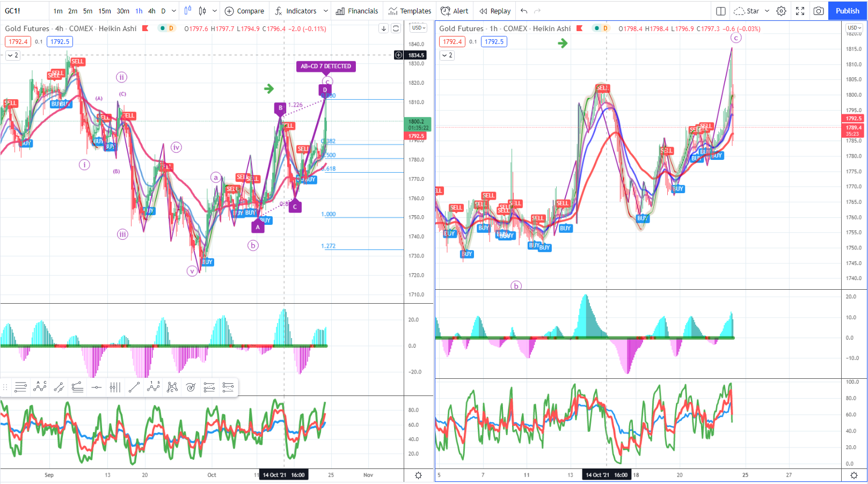Open the Indicators favorites dropdown arrow

click(325, 11)
